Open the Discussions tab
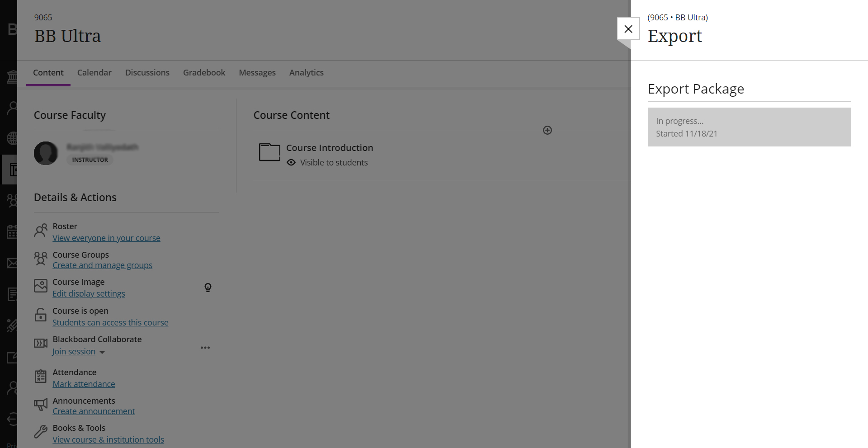The width and height of the screenshot is (868, 448). (147, 72)
